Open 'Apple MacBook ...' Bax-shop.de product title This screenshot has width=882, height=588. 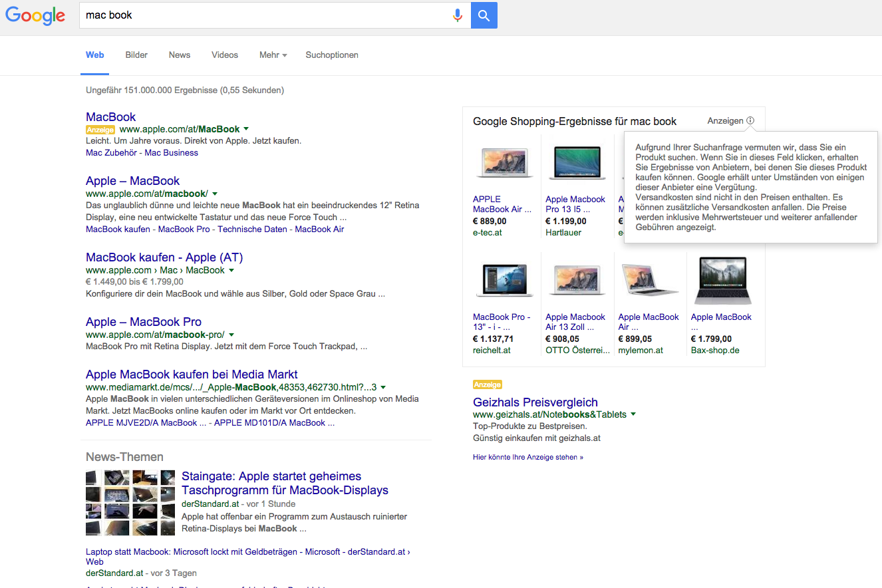[721, 322]
